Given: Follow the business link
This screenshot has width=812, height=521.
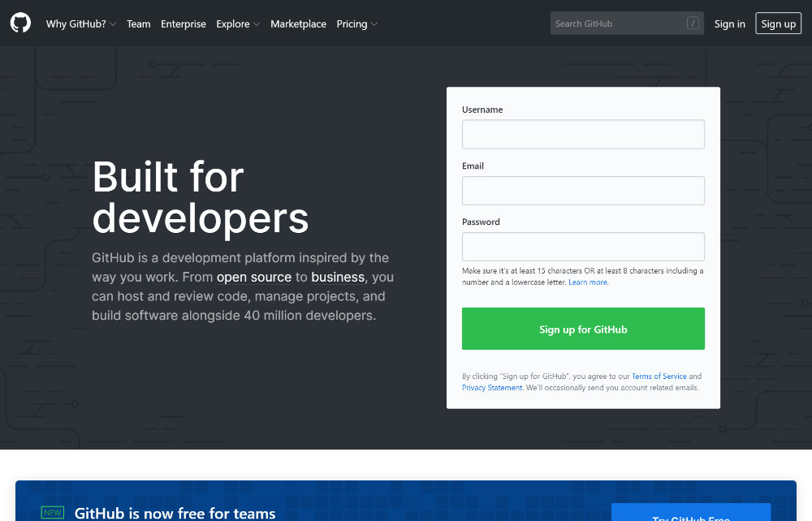Looking at the screenshot, I should click(338, 278).
